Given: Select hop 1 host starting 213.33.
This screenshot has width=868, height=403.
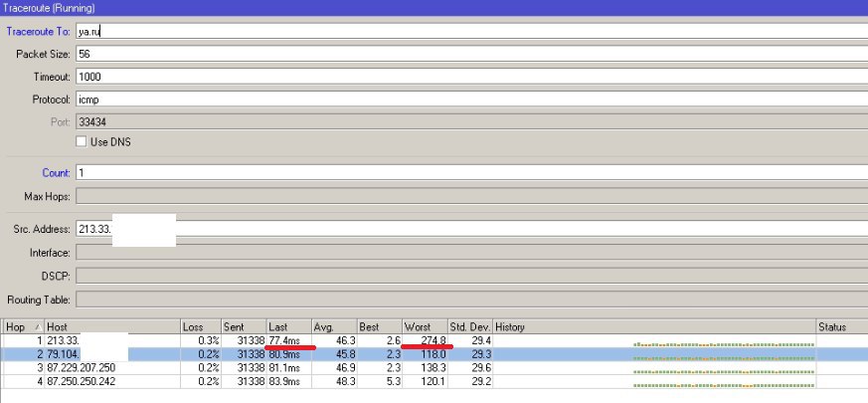Looking at the screenshot, I should [x=64, y=339].
